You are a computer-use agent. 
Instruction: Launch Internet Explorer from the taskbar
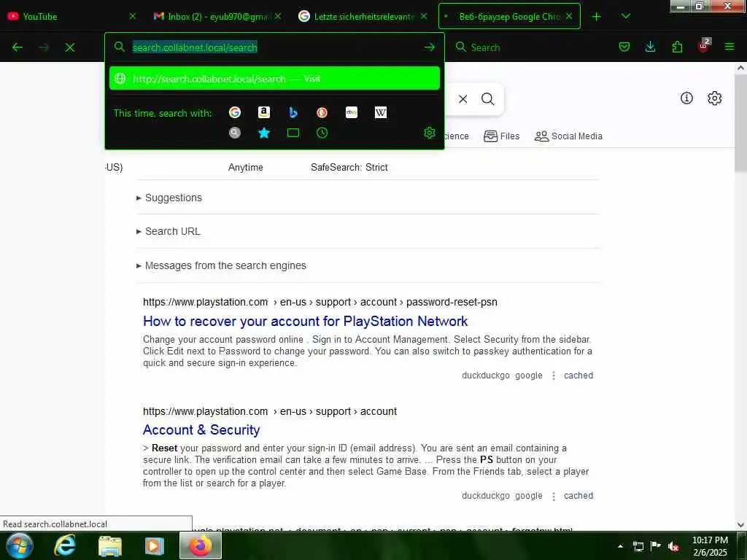(65, 545)
